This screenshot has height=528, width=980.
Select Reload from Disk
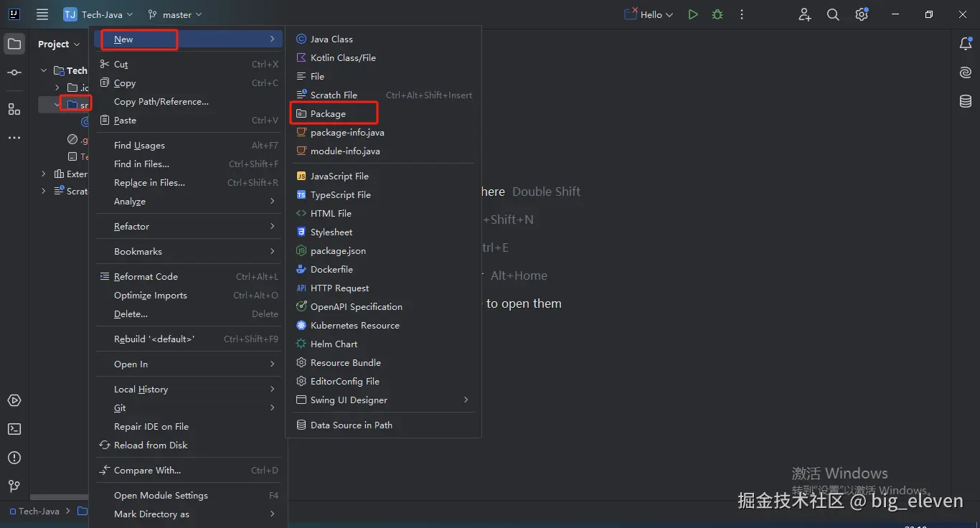pyautogui.click(x=189, y=445)
